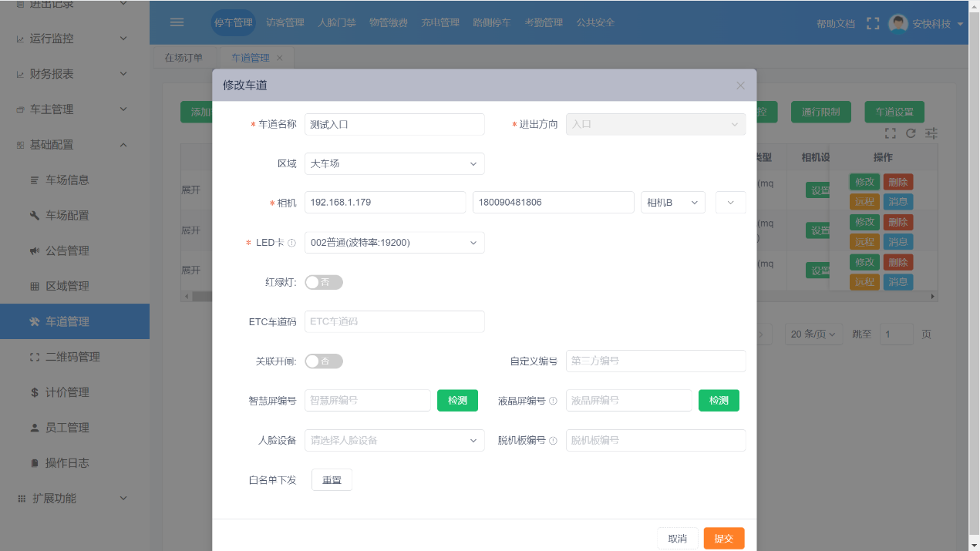The image size is (980, 551).
Task: Switch to 访客管理 top menu
Action: pos(285,22)
